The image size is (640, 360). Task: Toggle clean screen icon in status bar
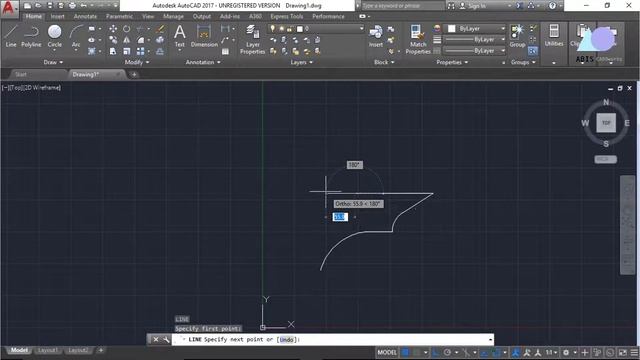622,352
